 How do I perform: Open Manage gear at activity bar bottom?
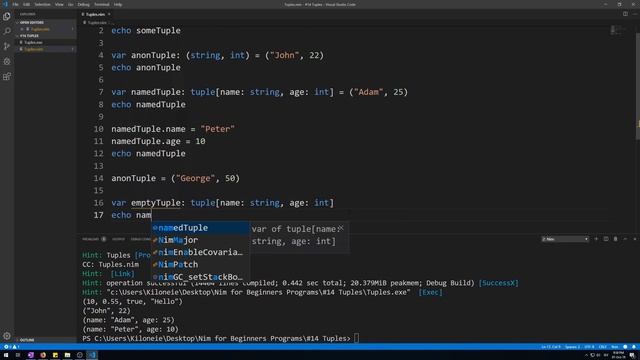(7, 336)
